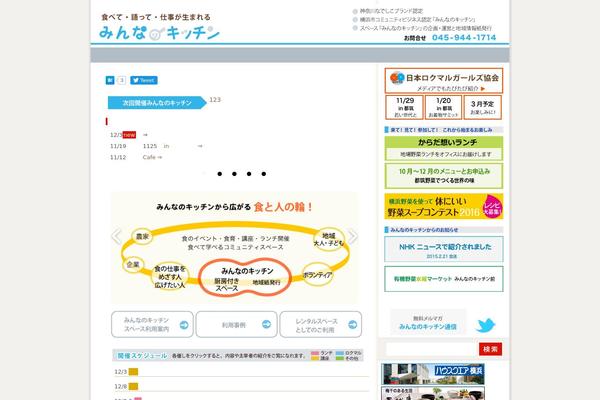Click the 食と人の輪 diagram slide

[x=235, y=248]
